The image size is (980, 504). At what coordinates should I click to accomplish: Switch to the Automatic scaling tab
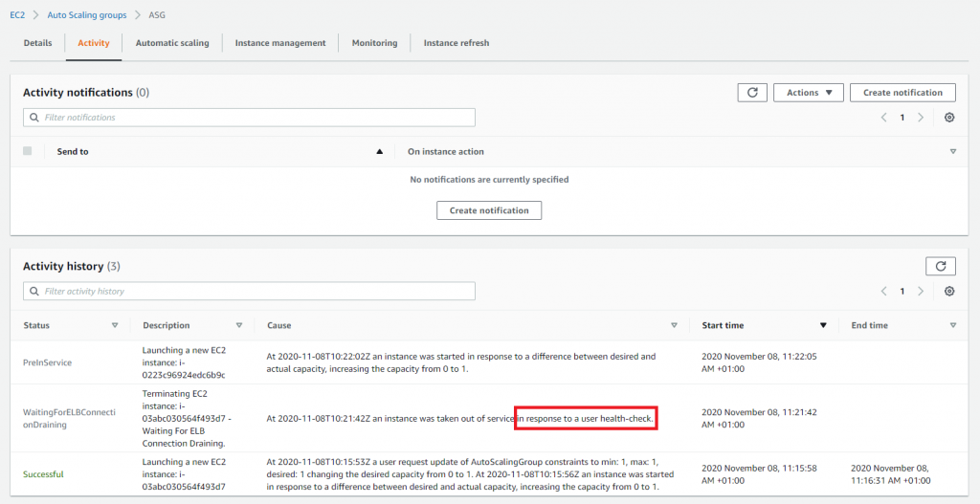point(172,43)
